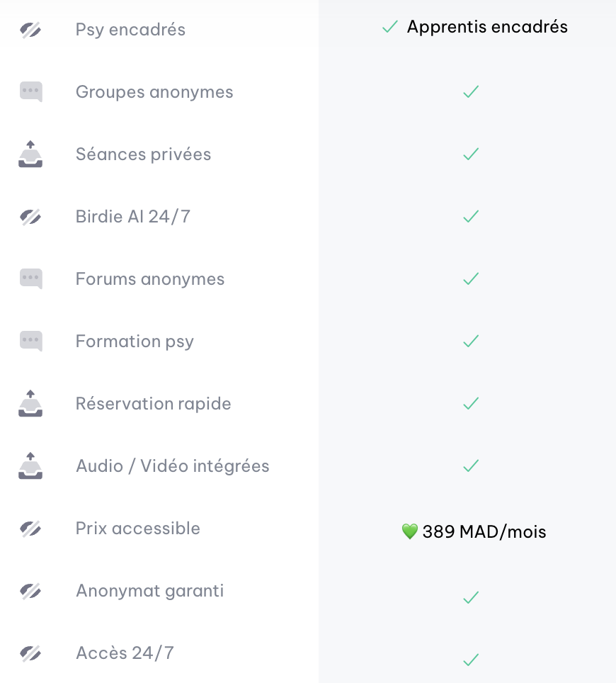The width and height of the screenshot is (616, 683).
Task: Click the Audio / Vidéo intégrées label
Action: pos(173,466)
